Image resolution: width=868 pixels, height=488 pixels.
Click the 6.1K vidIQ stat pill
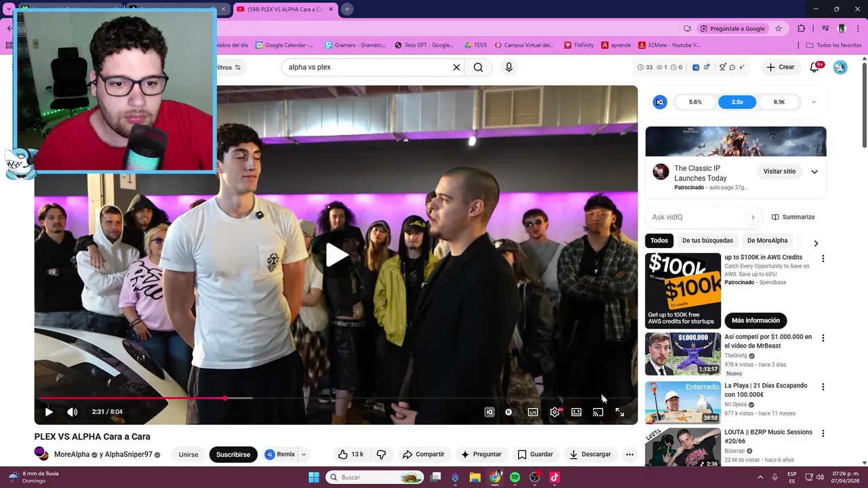tap(779, 102)
